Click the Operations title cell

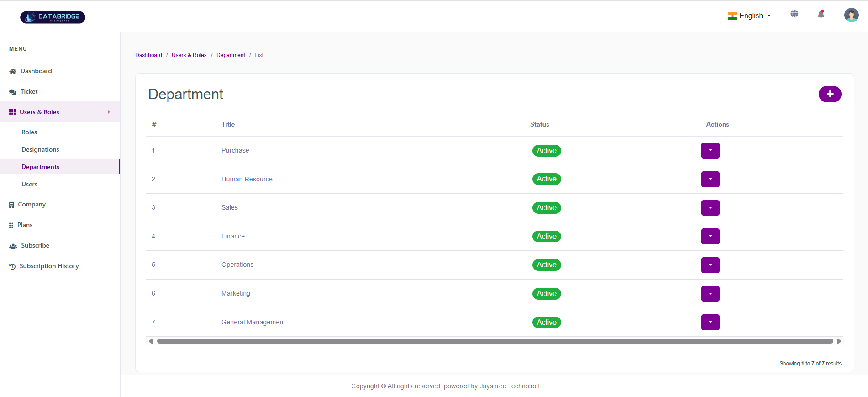237,265
